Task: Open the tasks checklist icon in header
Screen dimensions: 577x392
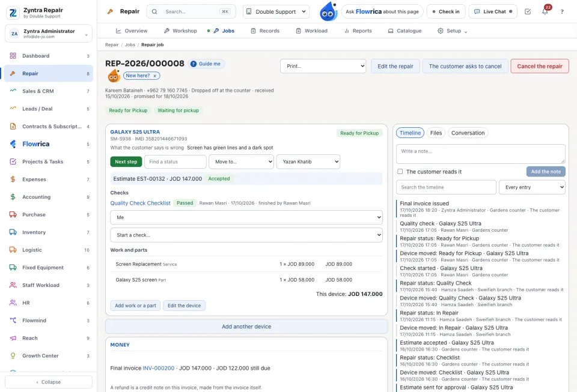Action: point(528,12)
